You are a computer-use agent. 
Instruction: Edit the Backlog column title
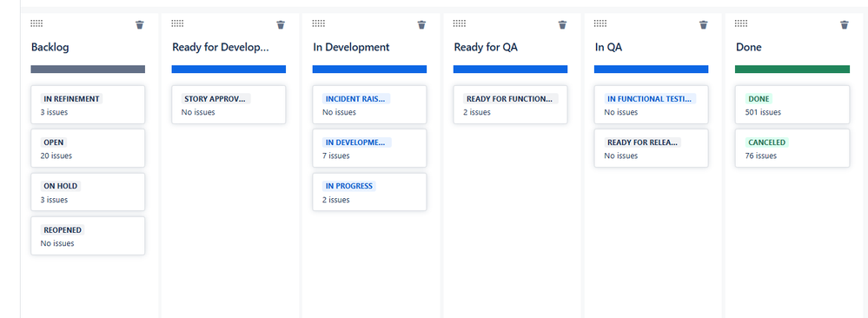click(50, 48)
